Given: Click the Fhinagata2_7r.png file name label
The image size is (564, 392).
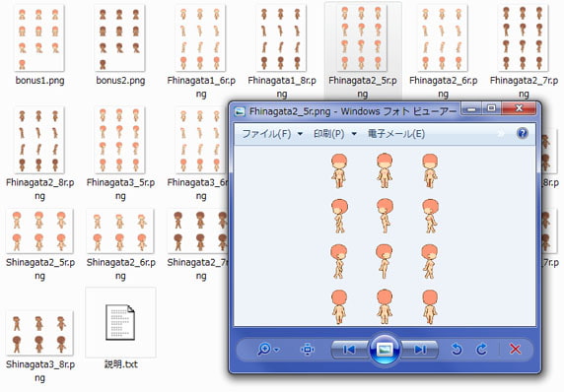Looking at the screenshot, I should pyautogui.click(x=524, y=87).
